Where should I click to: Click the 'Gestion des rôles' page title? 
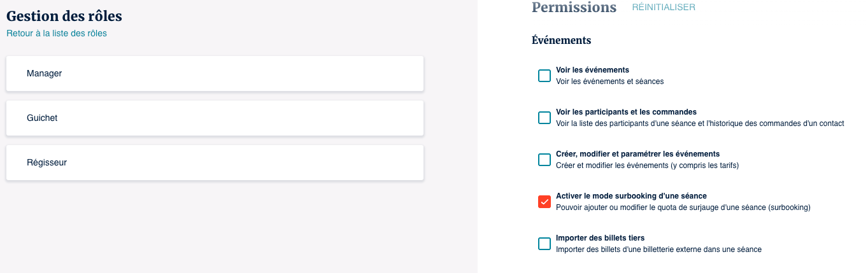pos(64,16)
